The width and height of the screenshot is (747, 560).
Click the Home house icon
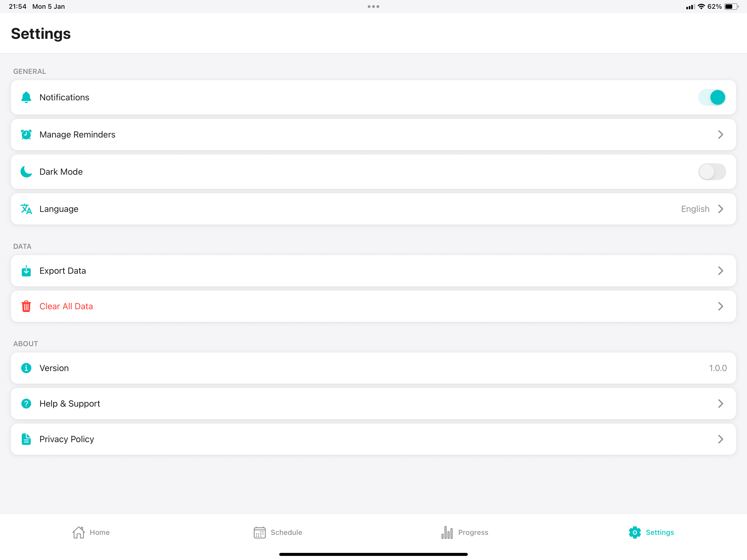click(78, 532)
